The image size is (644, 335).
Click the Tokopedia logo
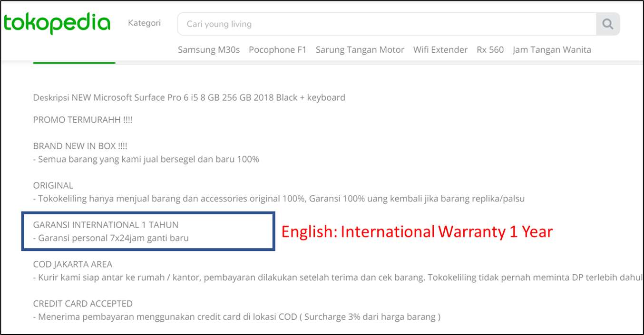coord(57,23)
